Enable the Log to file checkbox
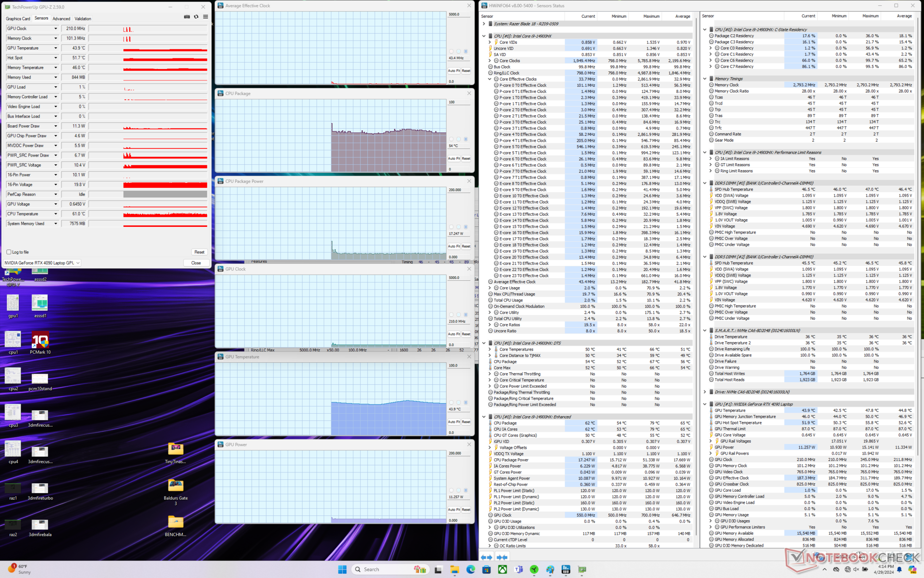 click(9, 252)
